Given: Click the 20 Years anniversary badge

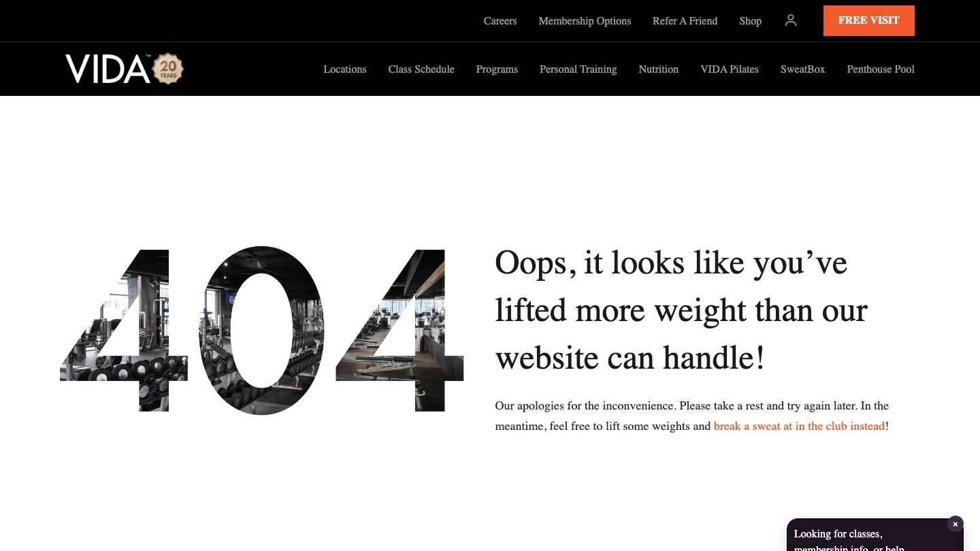Looking at the screenshot, I should (168, 69).
